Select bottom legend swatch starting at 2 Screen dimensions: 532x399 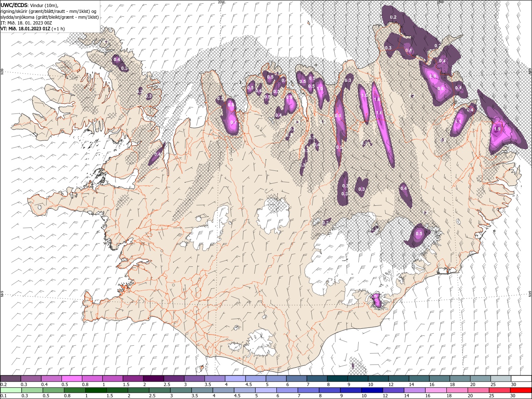(138, 390)
